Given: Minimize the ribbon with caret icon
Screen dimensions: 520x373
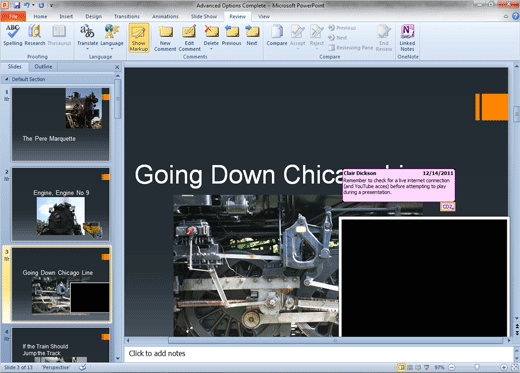Looking at the screenshot, I should tap(506, 16).
